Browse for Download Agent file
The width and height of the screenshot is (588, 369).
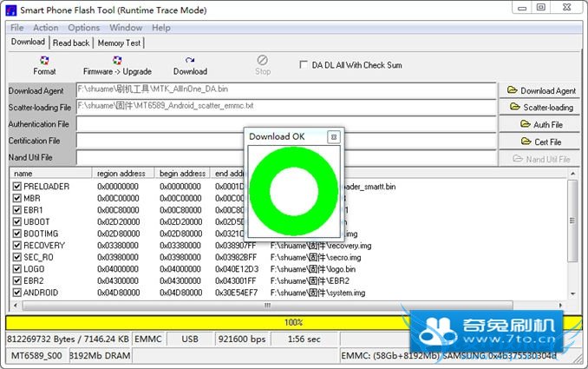click(541, 90)
